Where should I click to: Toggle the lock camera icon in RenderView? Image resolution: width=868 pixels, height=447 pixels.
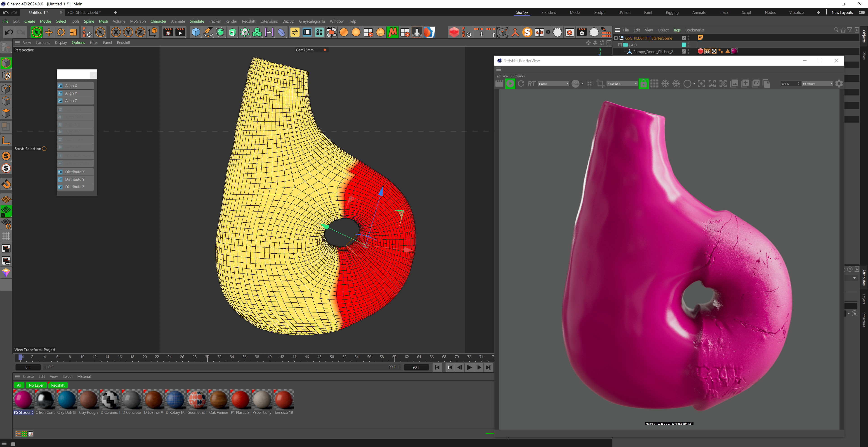coord(643,84)
